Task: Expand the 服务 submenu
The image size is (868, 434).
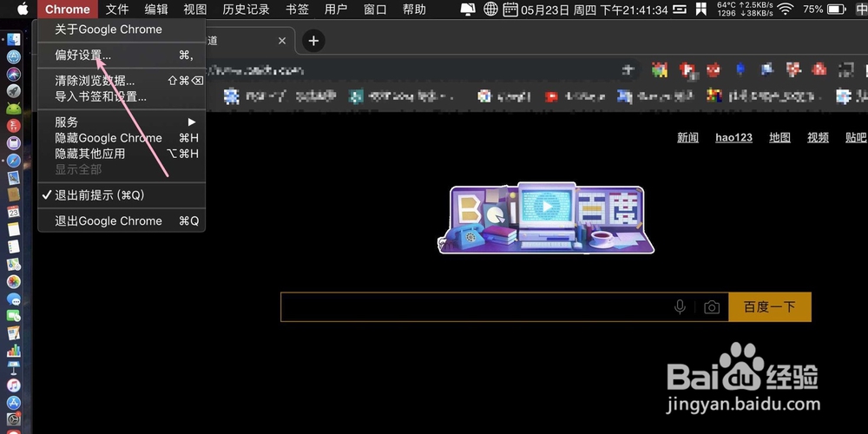Action: pos(122,122)
